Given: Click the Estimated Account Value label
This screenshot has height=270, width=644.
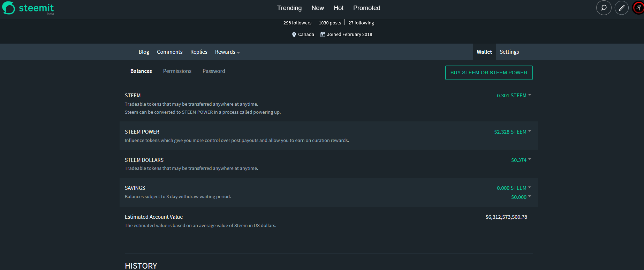Looking at the screenshot, I should (x=154, y=217).
